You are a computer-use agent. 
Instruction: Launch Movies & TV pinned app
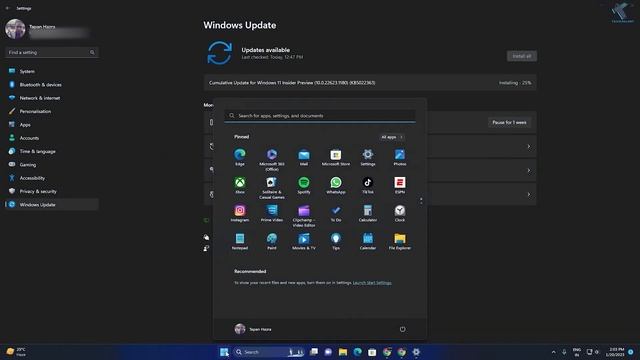pos(304,241)
